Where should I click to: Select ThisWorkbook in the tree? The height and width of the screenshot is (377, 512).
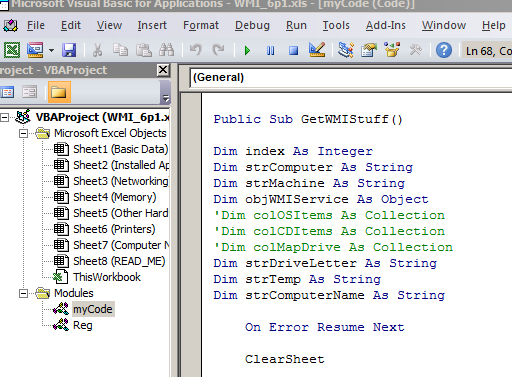tap(107, 277)
